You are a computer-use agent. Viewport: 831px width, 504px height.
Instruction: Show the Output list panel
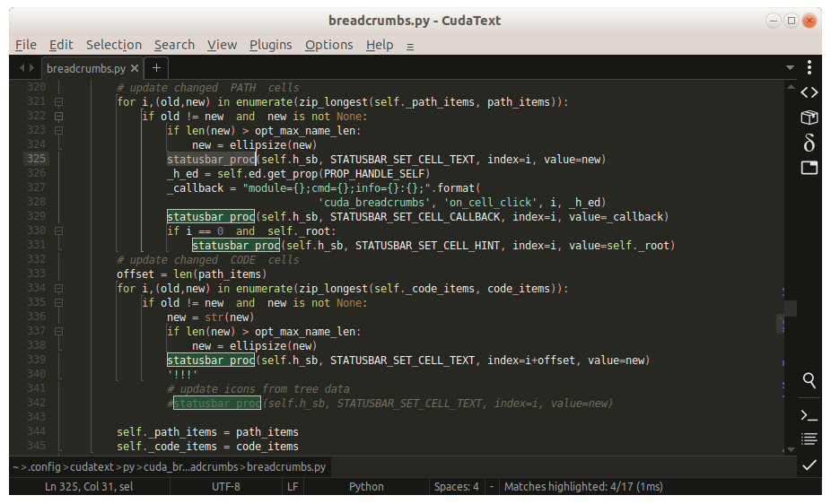tap(809, 439)
